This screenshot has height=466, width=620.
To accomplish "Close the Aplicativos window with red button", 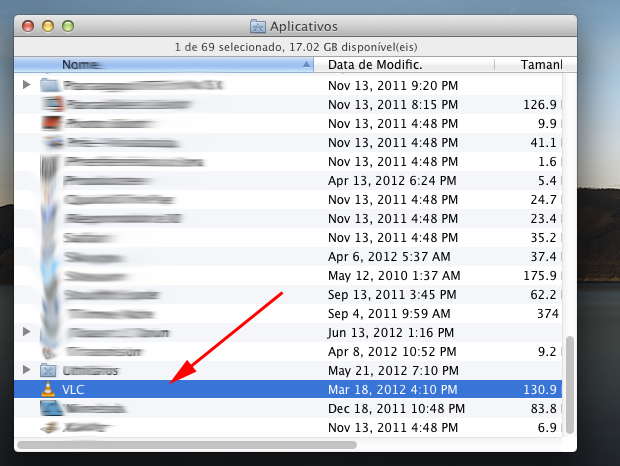I will click(x=28, y=26).
